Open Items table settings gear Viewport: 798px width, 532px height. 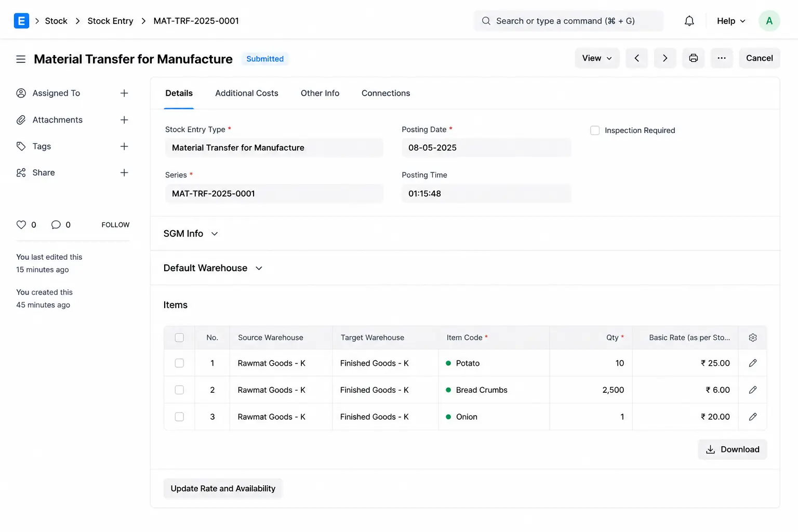click(753, 338)
